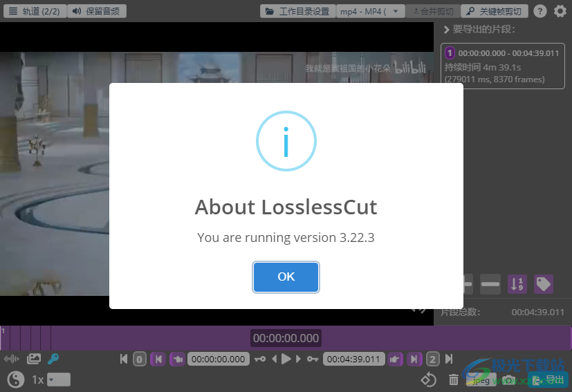The width and height of the screenshot is (572, 392).
Task: Set rotation with the rotate icon
Action: [428, 380]
